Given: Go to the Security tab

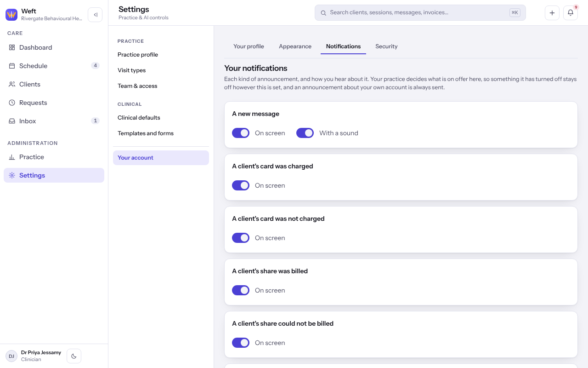Looking at the screenshot, I should [x=386, y=46].
